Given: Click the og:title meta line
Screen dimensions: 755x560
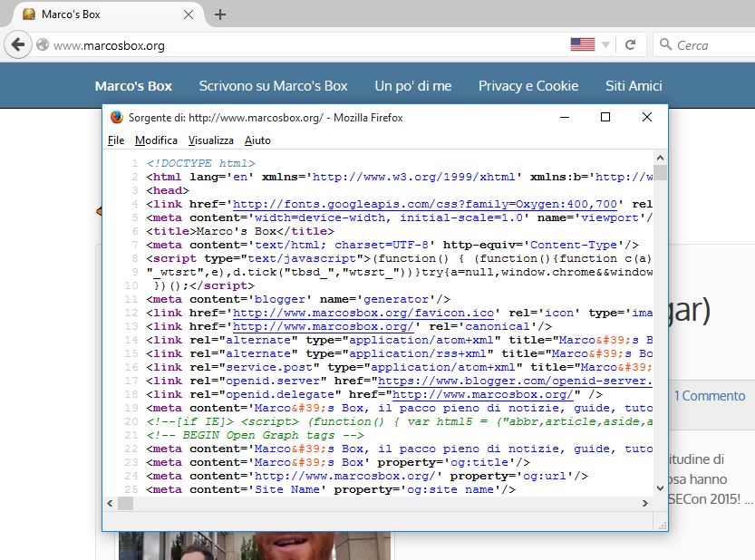Looking at the screenshot, I should 338,462.
